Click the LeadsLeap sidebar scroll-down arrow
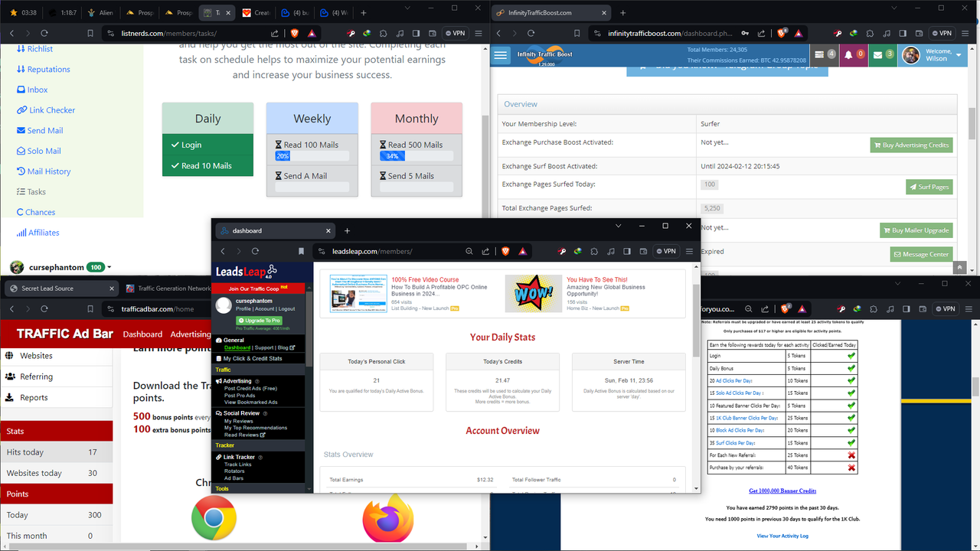 (x=309, y=488)
